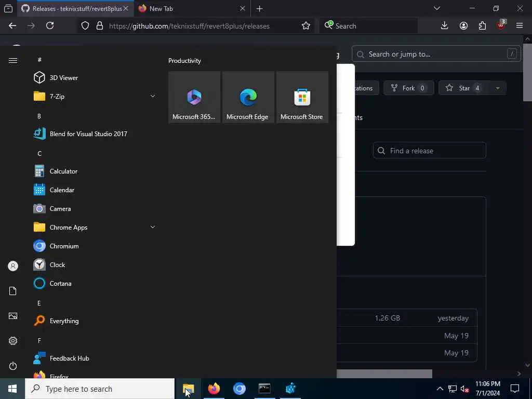532x399 pixels.
Task: Open network tray icon
Action: pyautogui.click(x=453, y=389)
